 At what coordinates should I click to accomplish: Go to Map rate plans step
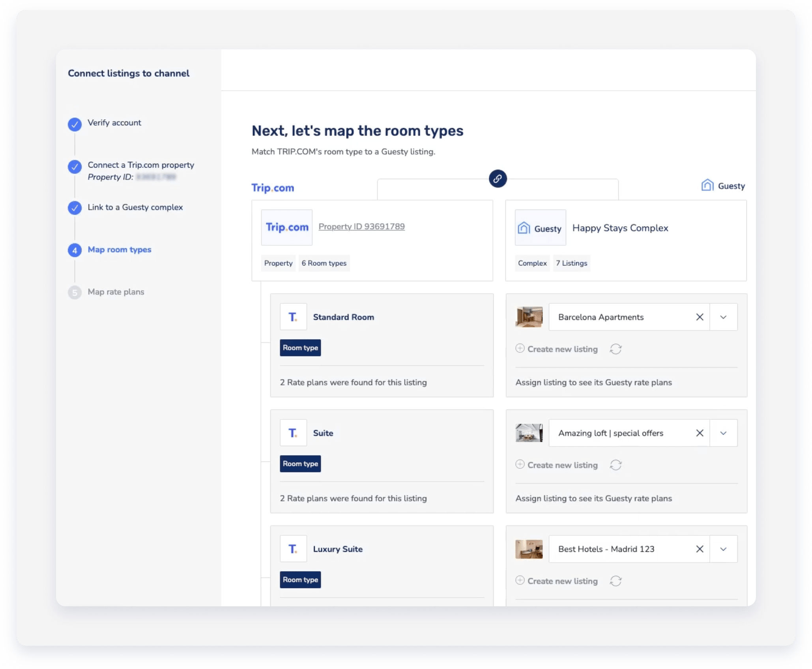tap(116, 292)
